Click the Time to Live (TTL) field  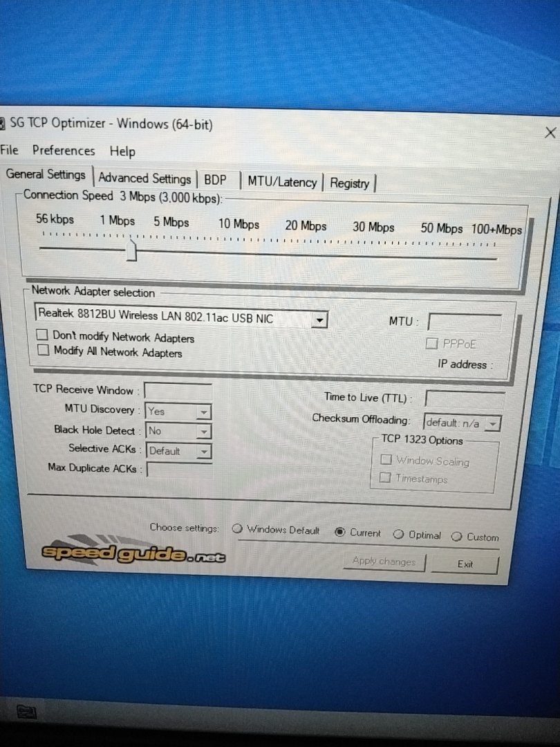tap(465, 399)
